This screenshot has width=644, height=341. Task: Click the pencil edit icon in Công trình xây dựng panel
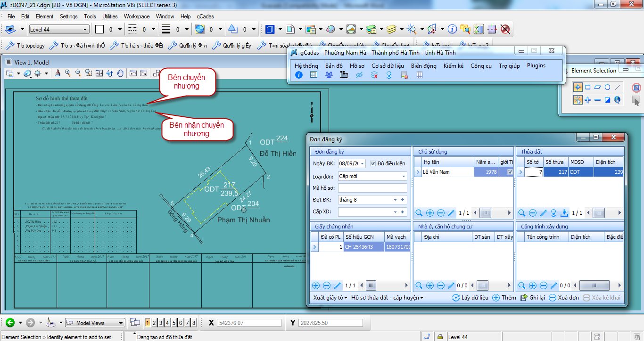[554, 285]
